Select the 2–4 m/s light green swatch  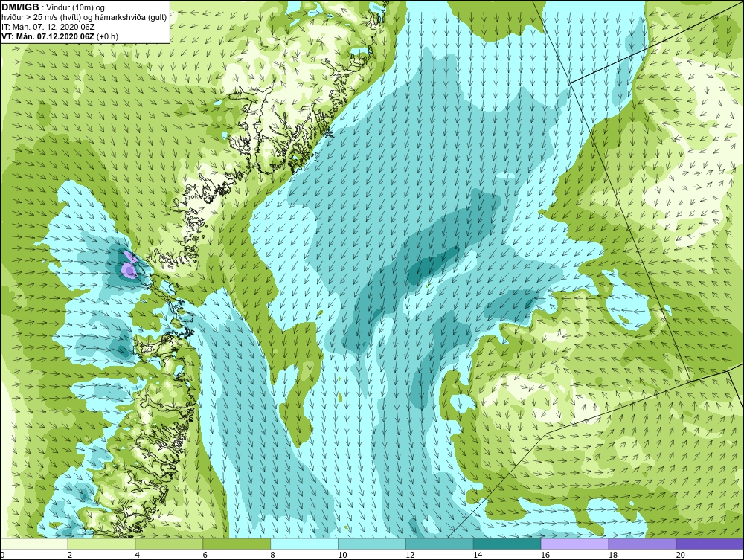tap(101, 544)
